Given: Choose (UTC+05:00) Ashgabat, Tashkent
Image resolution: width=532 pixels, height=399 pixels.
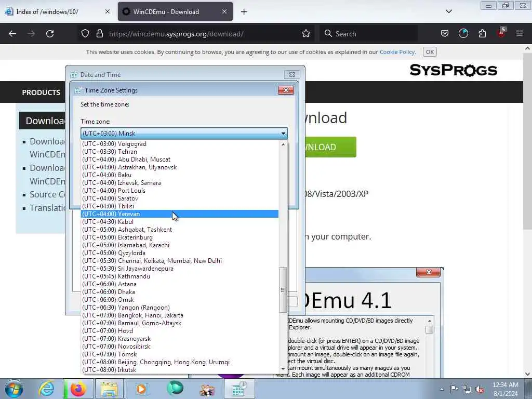Looking at the screenshot, I should click(179, 230).
